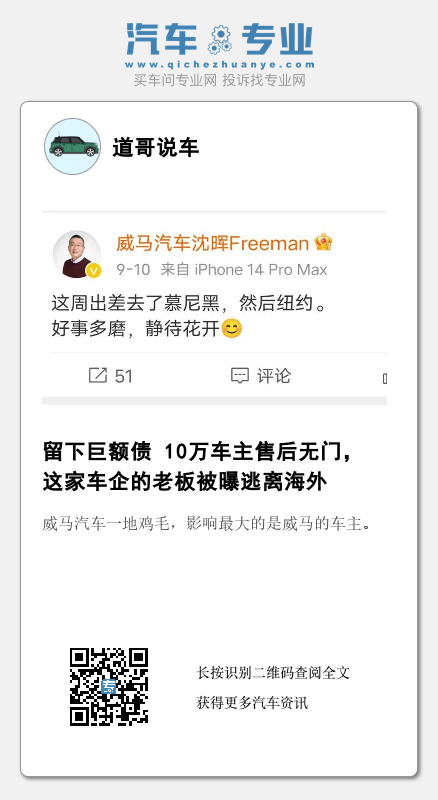Click the partially visible like icon
The height and width of the screenshot is (800, 438).
pos(384,379)
